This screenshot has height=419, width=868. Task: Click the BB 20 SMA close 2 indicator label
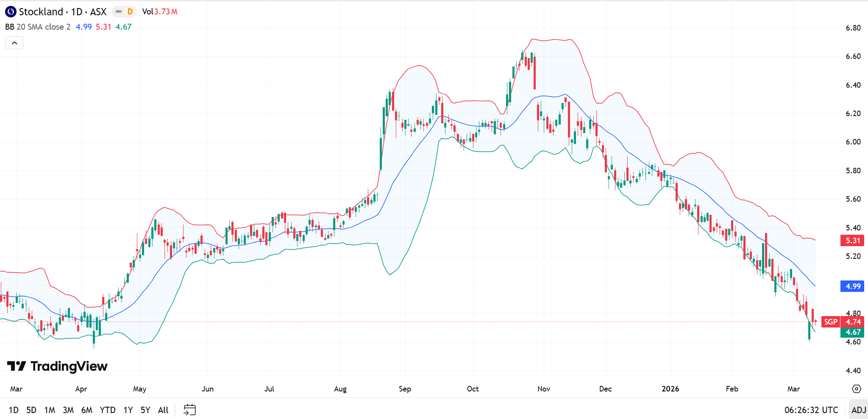(x=38, y=27)
